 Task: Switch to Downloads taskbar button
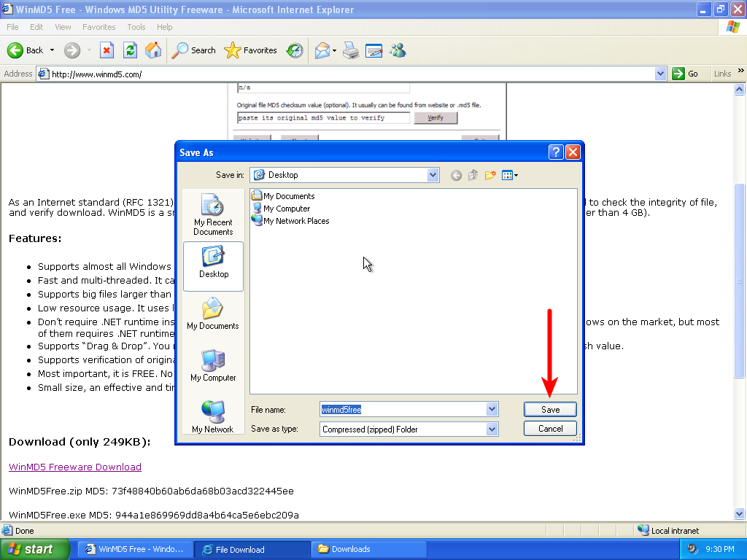pos(368,550)
